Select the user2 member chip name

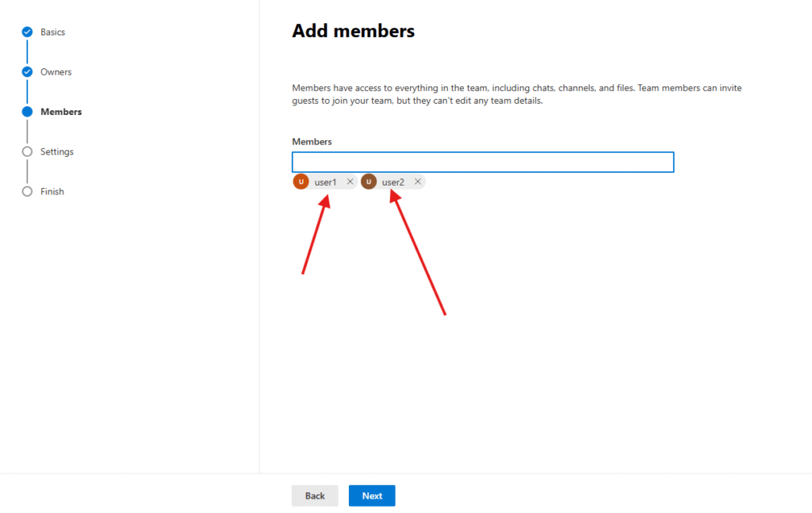click(393, 182)
